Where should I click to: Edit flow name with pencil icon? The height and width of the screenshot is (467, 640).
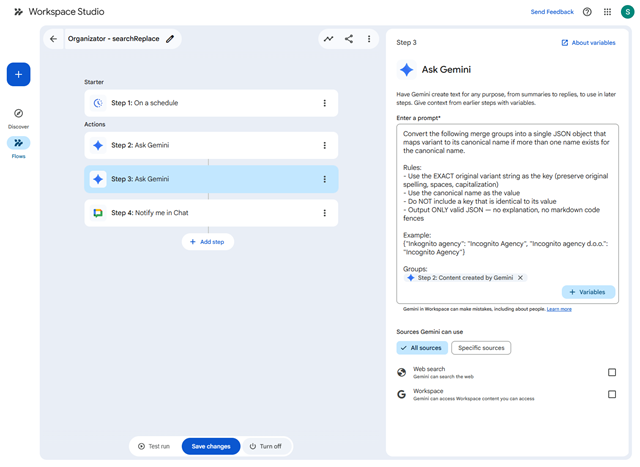pyautogui.click(x=170, y=39)
